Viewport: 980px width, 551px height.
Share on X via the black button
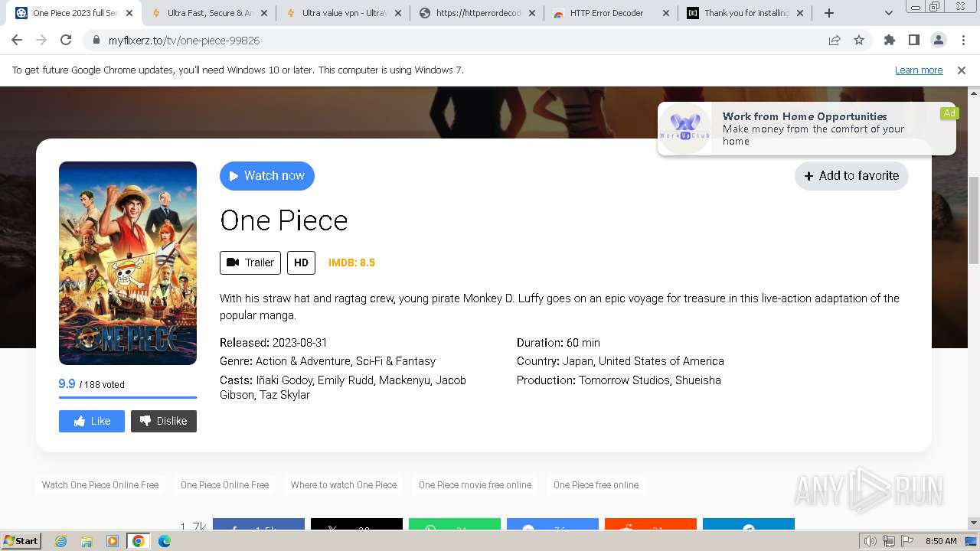click(x=357, y=525)
